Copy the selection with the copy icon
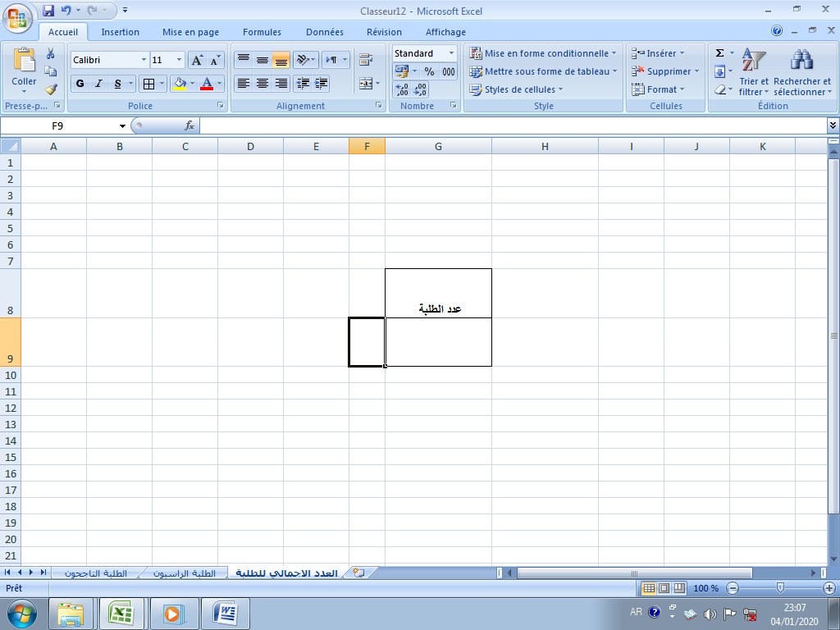Screen dimensions: 840x630 click(x=50, y=71)
